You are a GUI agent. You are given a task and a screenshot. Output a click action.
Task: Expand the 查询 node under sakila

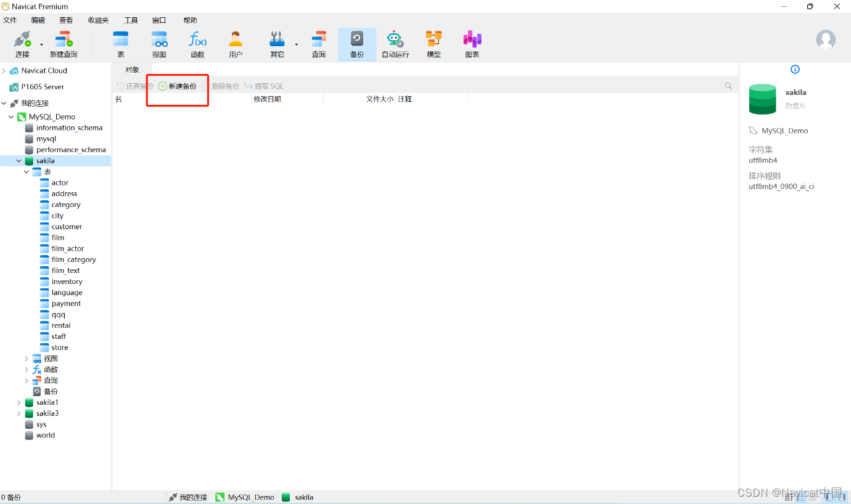click(27, 381)
